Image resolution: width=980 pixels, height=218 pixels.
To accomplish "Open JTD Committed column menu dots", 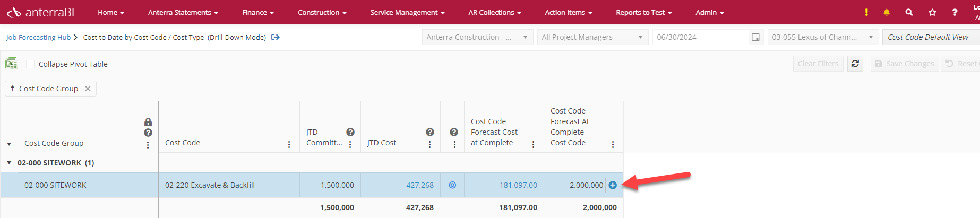I will 350,144.
